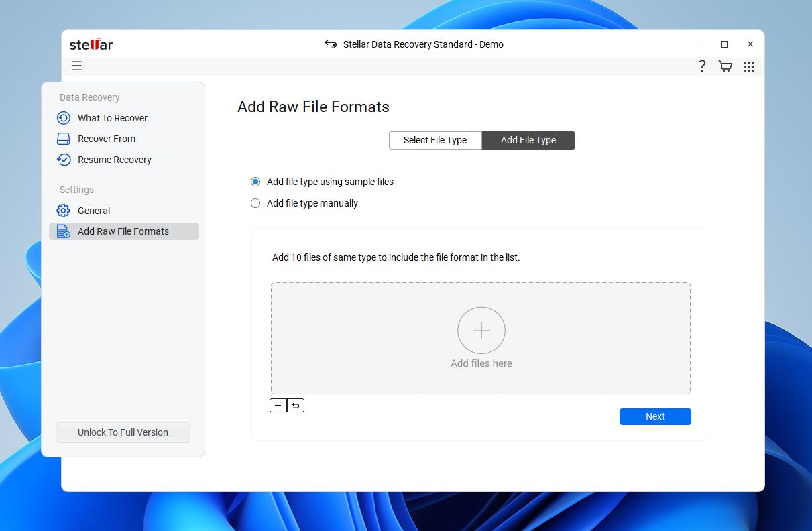812x531 pixels.
Task: Switch to Select File Type tab
Action: [x=435, y=140]
